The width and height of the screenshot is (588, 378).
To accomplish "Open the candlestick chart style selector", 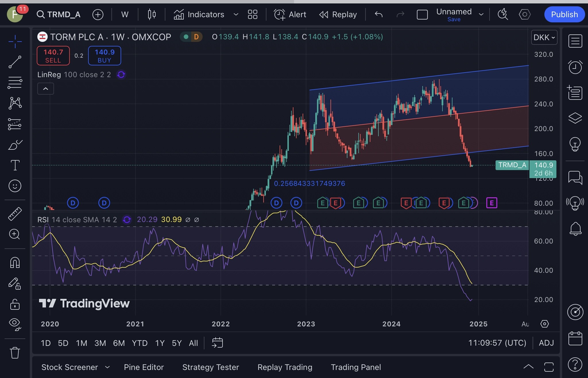I will coord(152,14).
